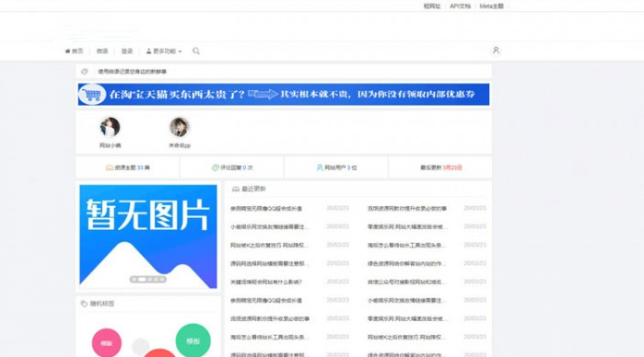Open the 微语 nav item
Screen dimensions: 644x357
click(102, 52)
